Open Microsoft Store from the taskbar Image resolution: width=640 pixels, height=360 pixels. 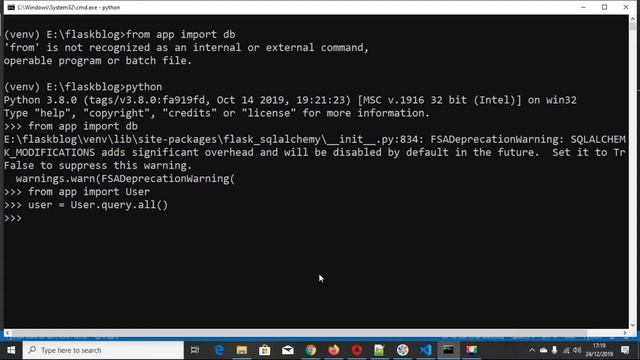pos(264,350)
